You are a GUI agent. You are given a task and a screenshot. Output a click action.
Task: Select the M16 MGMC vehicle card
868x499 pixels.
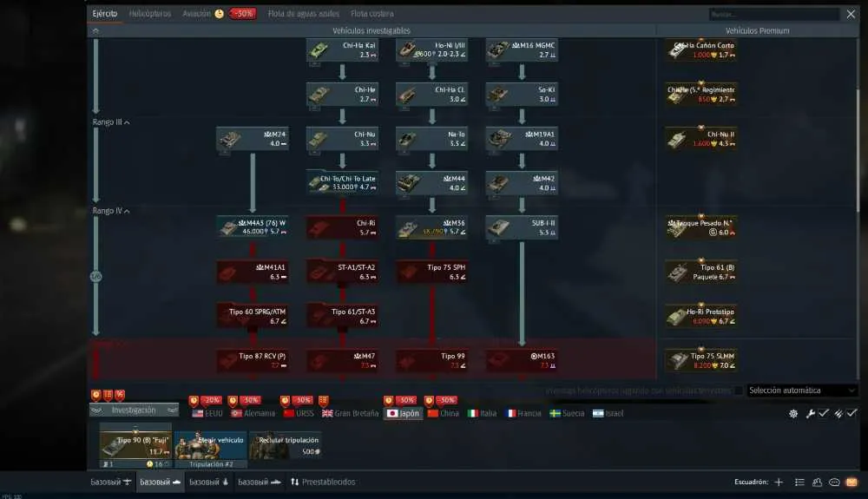[522, 49]
